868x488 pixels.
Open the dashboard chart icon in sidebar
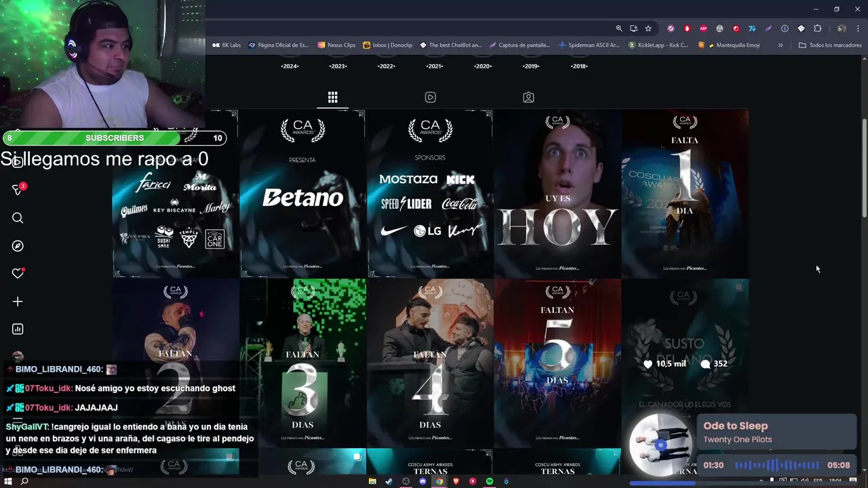coord(18,329)
